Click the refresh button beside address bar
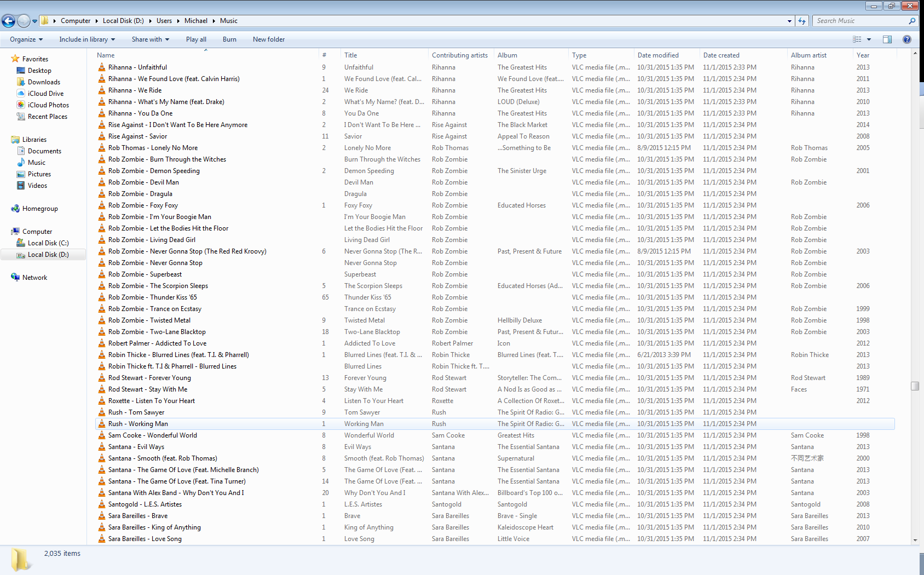Screen dimensions: 924x575 point(802,21)
